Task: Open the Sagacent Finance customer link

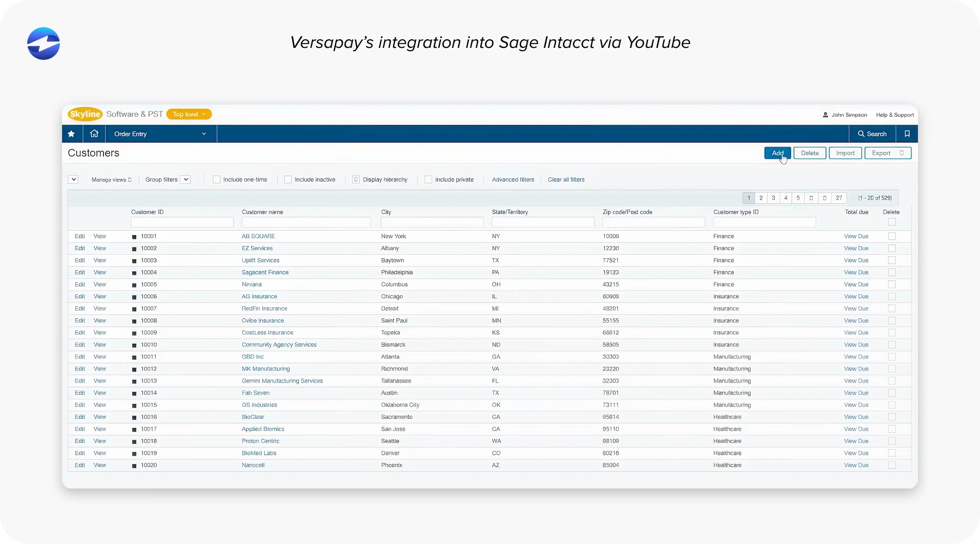Action: [265, 273]
